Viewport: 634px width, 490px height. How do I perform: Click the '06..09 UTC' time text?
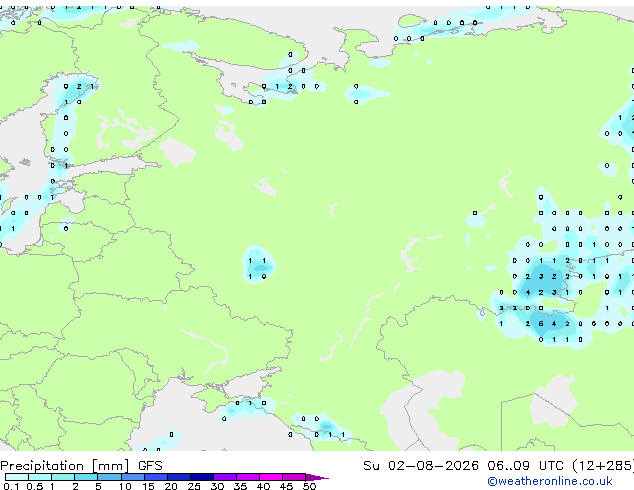(525, 466)
